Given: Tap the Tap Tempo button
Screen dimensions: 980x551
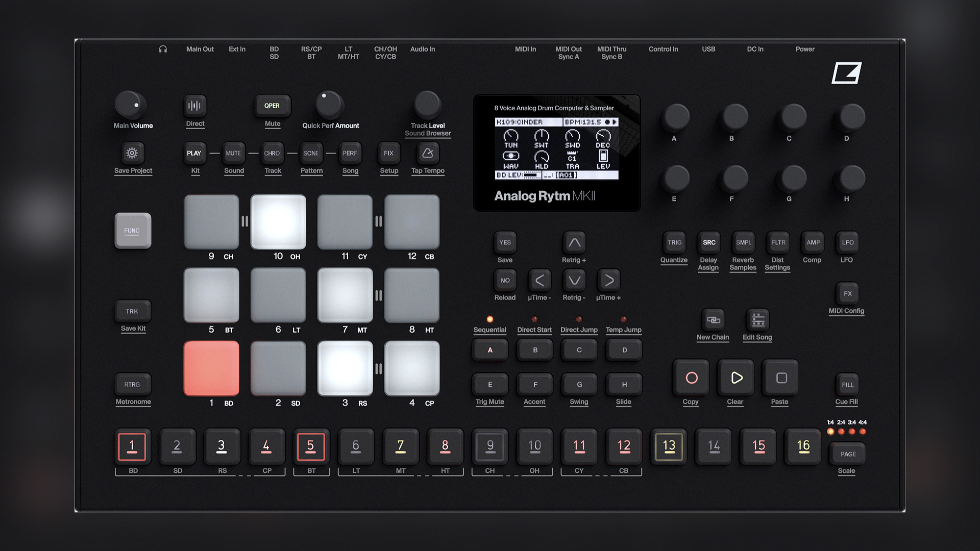Looking at the screenshot, I should pos(428,153).
